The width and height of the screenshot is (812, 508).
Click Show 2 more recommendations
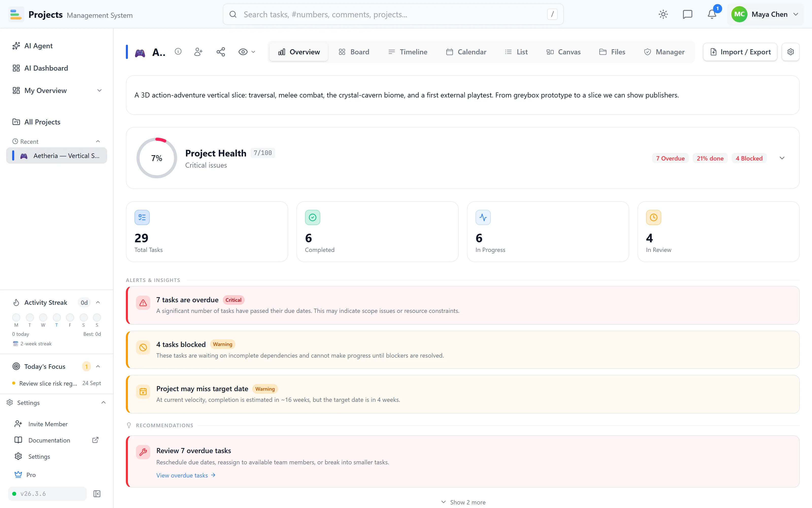[x=463, y=502]
